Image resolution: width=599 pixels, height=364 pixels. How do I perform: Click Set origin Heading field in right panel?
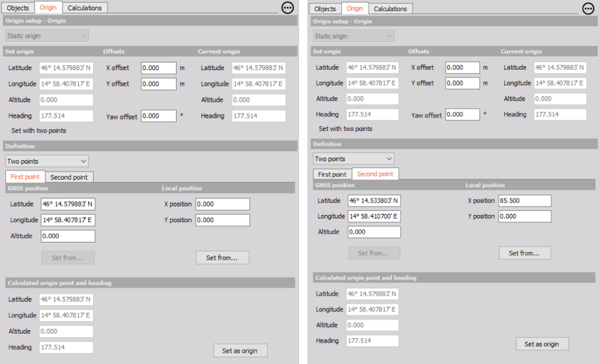point(373,115)
